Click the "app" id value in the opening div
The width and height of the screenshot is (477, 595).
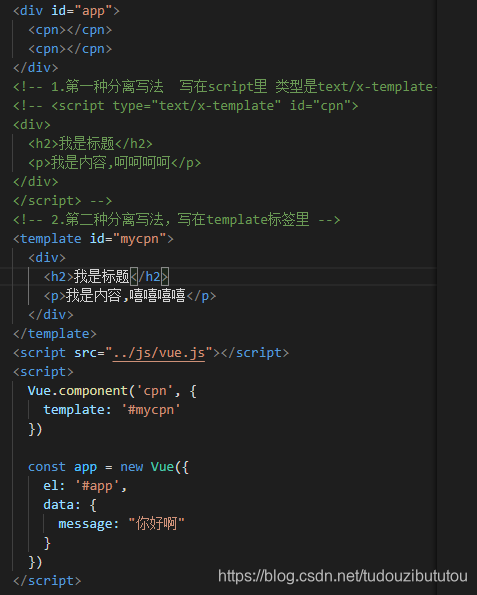coord(93,11)
